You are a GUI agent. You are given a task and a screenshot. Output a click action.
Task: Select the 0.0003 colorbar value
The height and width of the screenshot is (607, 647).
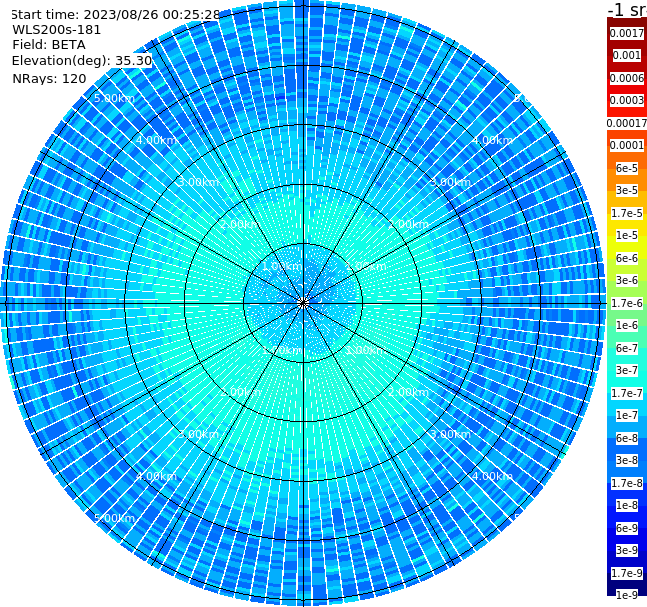(627, 100)
